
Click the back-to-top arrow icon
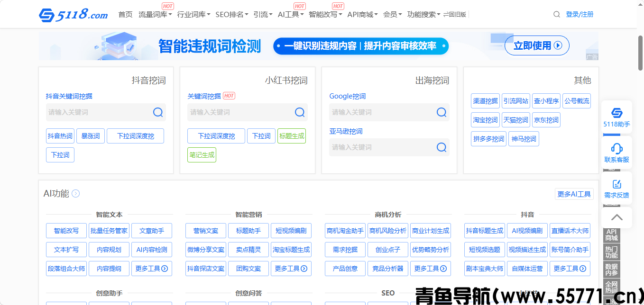click(616, 217)
